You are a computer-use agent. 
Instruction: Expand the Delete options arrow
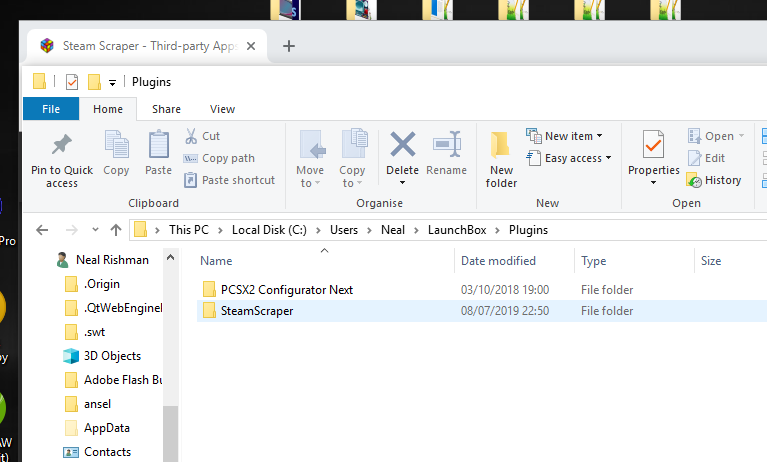point(403,183)
